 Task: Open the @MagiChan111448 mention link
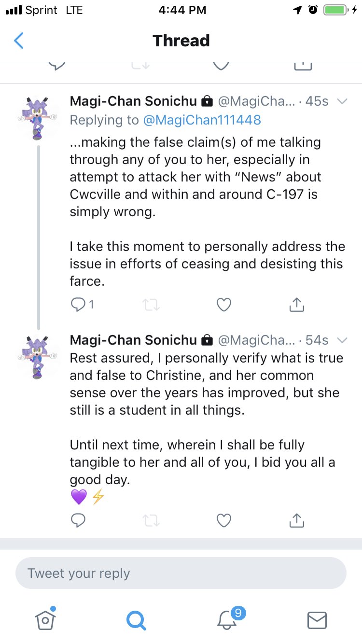pos(201,120)
